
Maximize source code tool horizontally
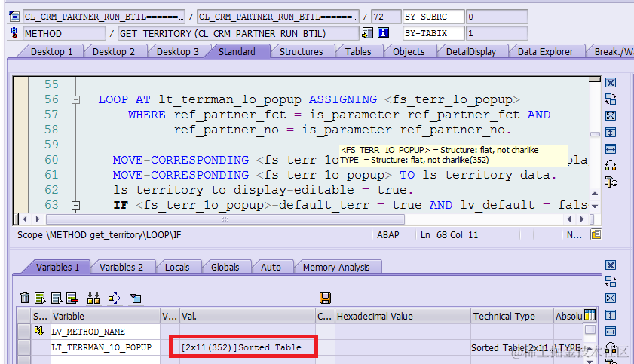611,149
